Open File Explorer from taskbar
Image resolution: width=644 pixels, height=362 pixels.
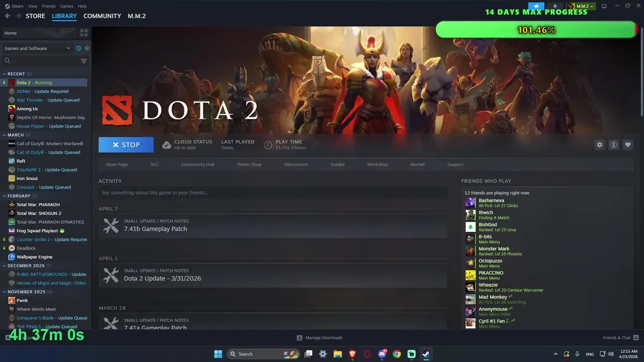[x=338, y=354]
